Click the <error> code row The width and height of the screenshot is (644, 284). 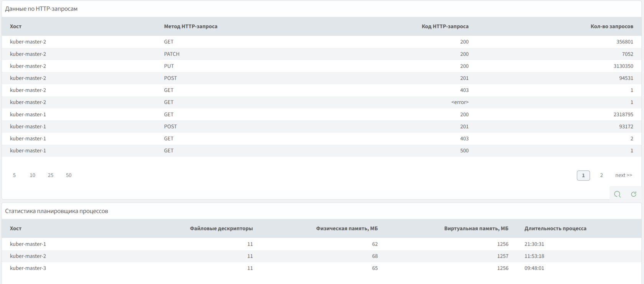pyautogui.click(x=460, y=102)
